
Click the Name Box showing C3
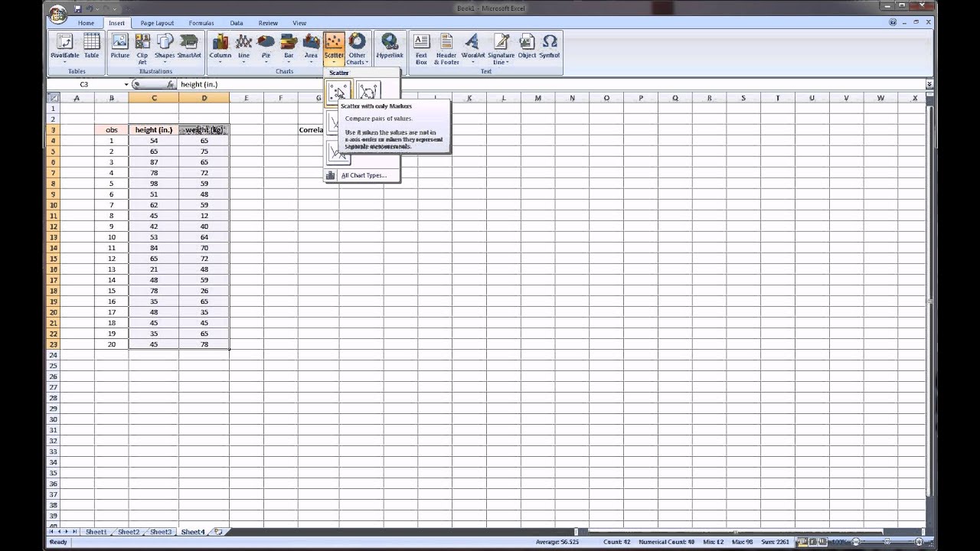[84, 84]
